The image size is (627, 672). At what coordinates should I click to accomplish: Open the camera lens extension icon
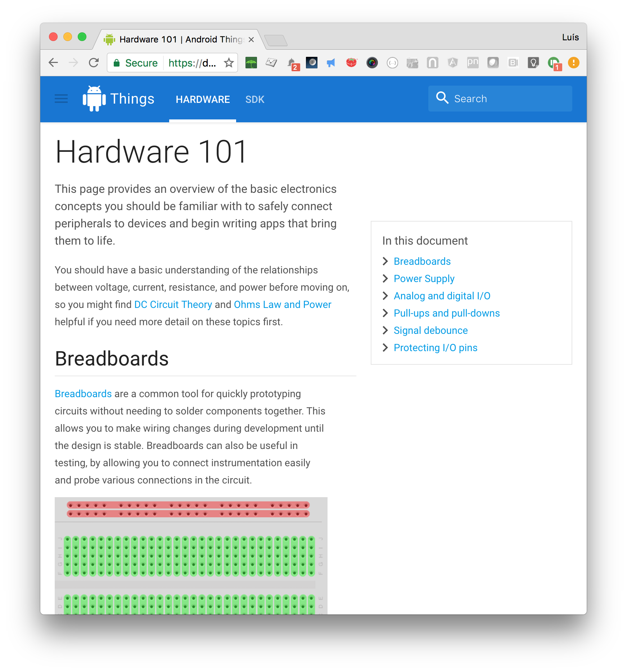pyautogui.click(x=373, y=63)
